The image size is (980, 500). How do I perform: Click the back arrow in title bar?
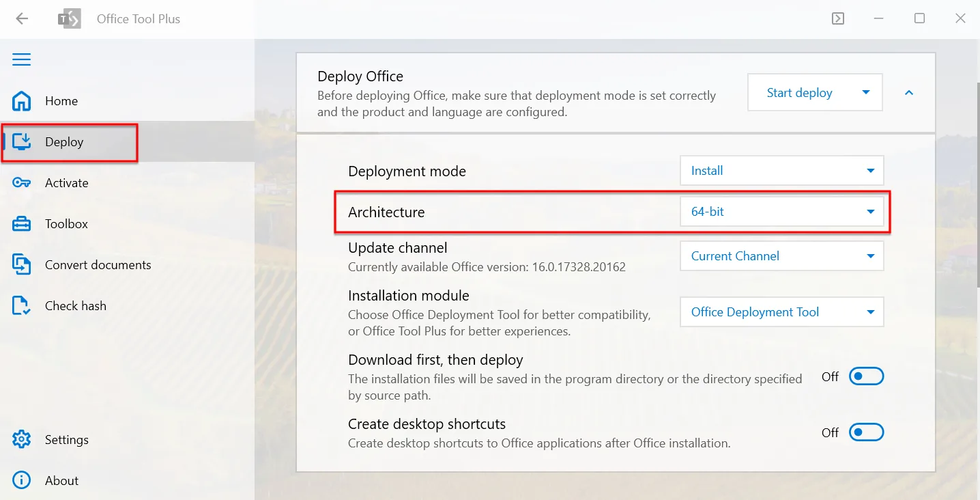click(22, 19)
